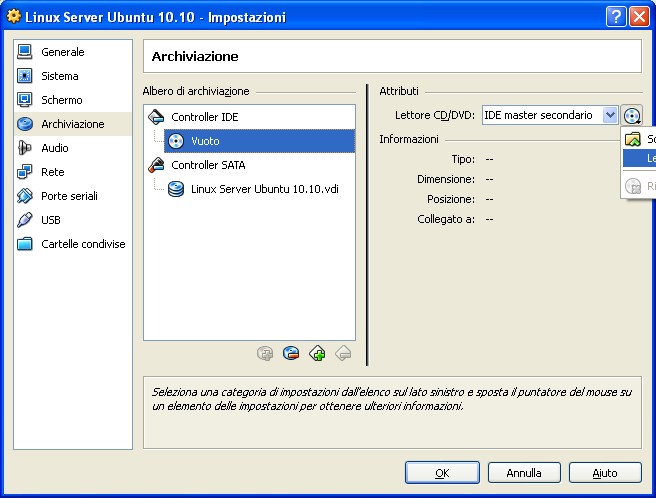
Task: Open the Lettore CD/DVD dropdown
Action: tap(550, 115)
